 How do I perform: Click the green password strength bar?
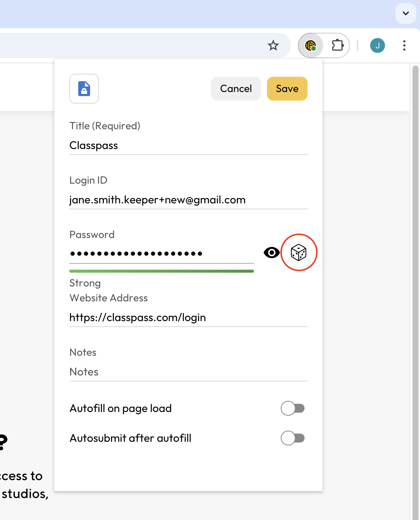pos(161,271)
